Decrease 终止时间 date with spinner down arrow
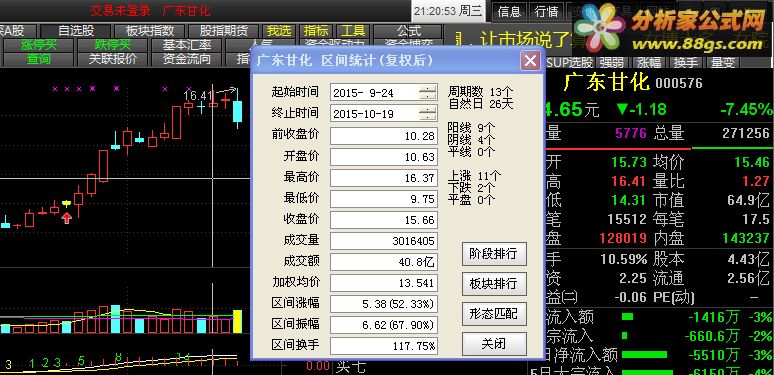This screenshot has width=774, height=375. 428,117
